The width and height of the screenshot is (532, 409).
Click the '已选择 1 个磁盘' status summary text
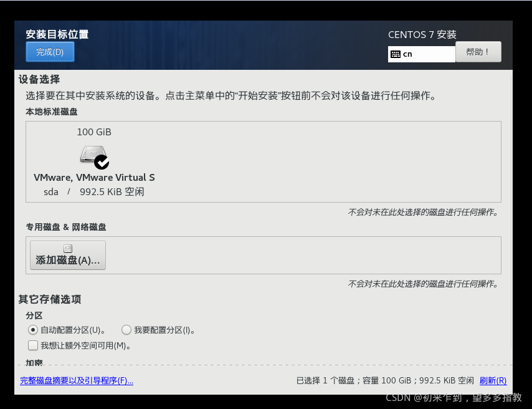tap(325, 380)
